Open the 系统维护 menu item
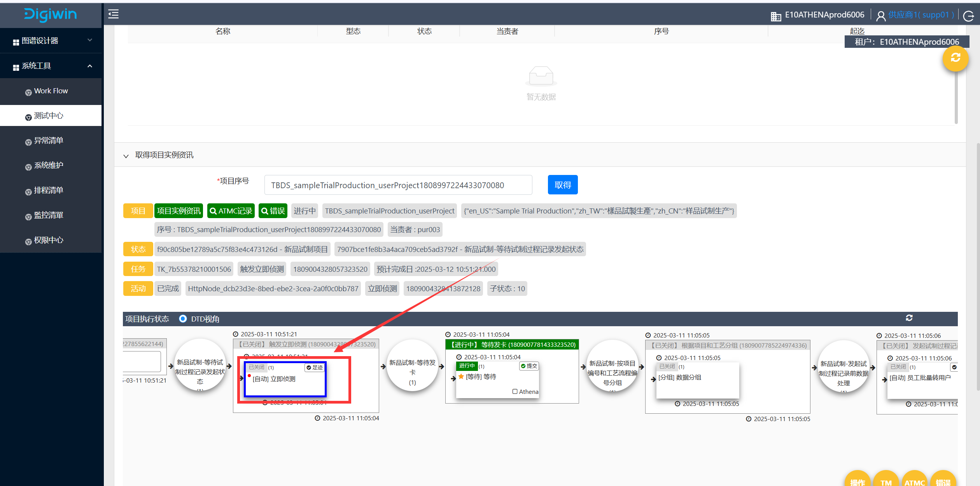The image size is (980, 486). (x=51, y=165)
